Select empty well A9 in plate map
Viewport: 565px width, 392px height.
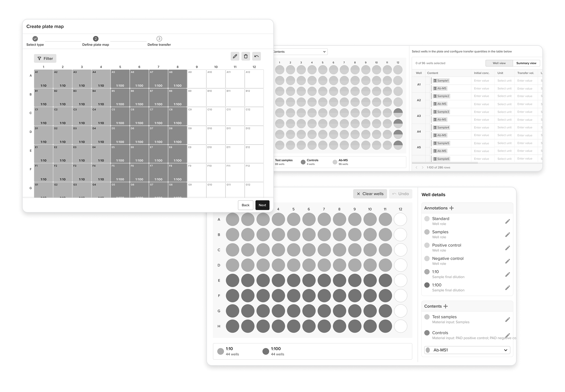pos(197,79)
